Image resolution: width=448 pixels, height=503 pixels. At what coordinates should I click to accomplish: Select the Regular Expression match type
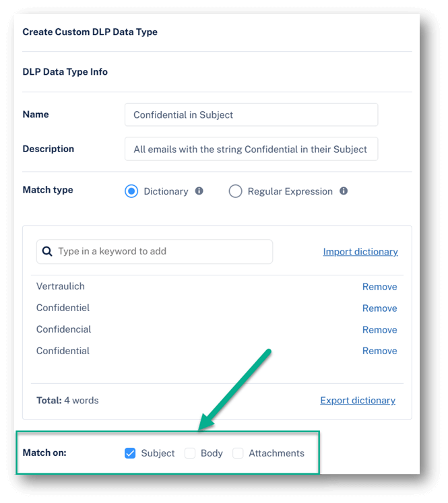(x=235, y=191)
